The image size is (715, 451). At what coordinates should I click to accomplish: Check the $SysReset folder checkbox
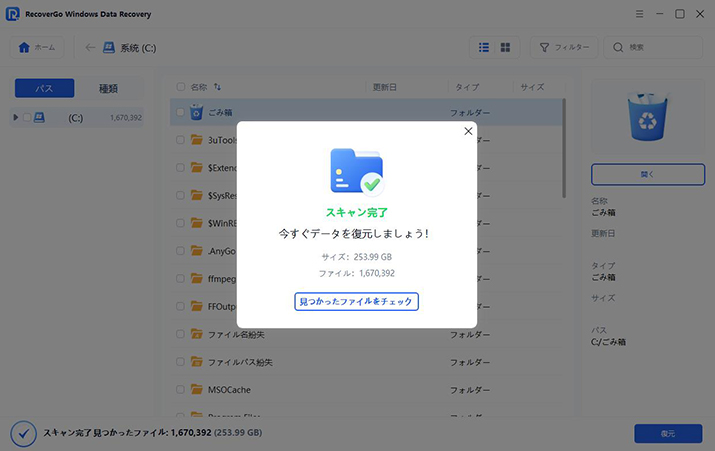pos(181,196)
